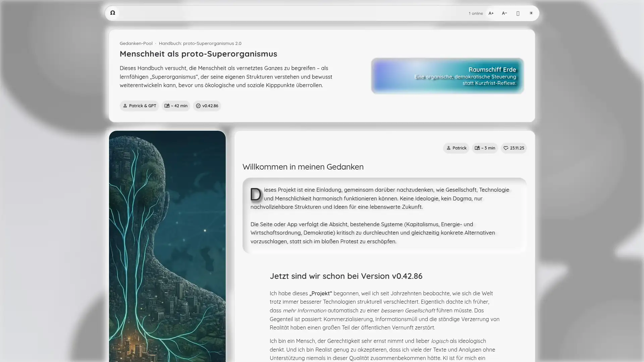
Task: Click the Patrick author chip in article
Action: (456, 148)
